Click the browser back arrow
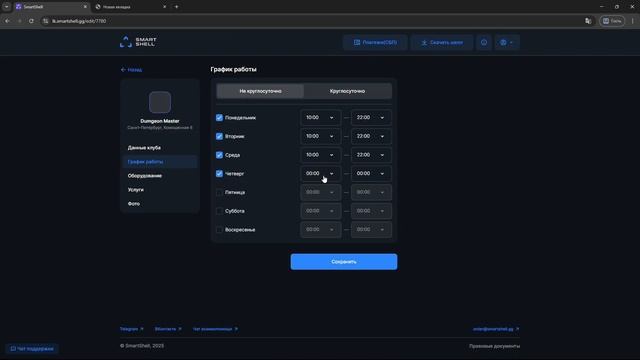The image size is (640, 360). 7,21
